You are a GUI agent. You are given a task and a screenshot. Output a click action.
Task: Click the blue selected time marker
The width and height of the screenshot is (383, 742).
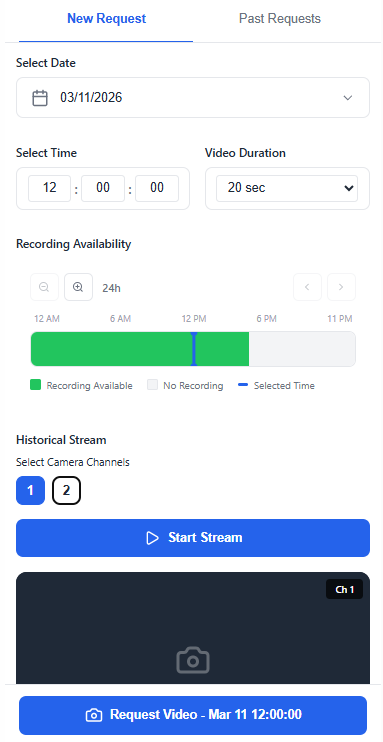click(194, 349)
